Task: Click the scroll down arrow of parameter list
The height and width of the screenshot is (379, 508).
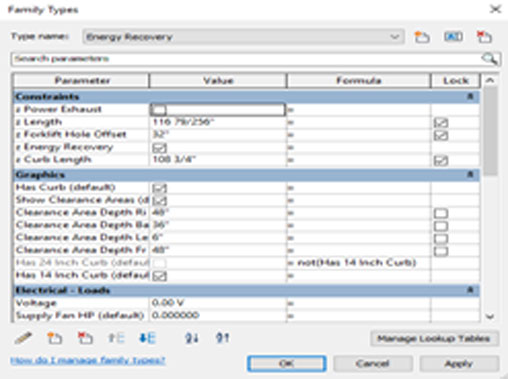Action: pos(490,317)
